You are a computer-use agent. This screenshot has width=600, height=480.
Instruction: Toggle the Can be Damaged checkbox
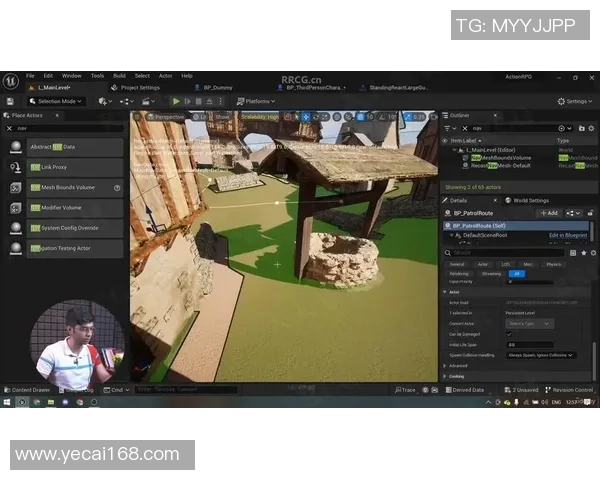510,333
